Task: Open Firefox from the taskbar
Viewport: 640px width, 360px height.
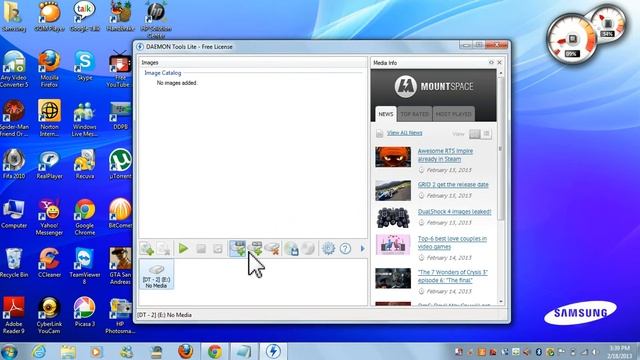Action: tap(185, 351)
